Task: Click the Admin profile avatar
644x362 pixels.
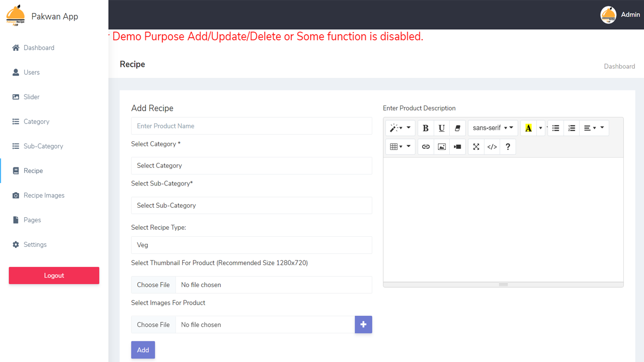Action: 608,15
